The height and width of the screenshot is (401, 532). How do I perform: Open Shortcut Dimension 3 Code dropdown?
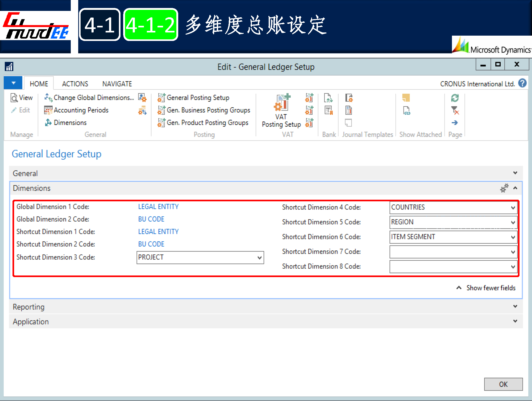[259, 258]
